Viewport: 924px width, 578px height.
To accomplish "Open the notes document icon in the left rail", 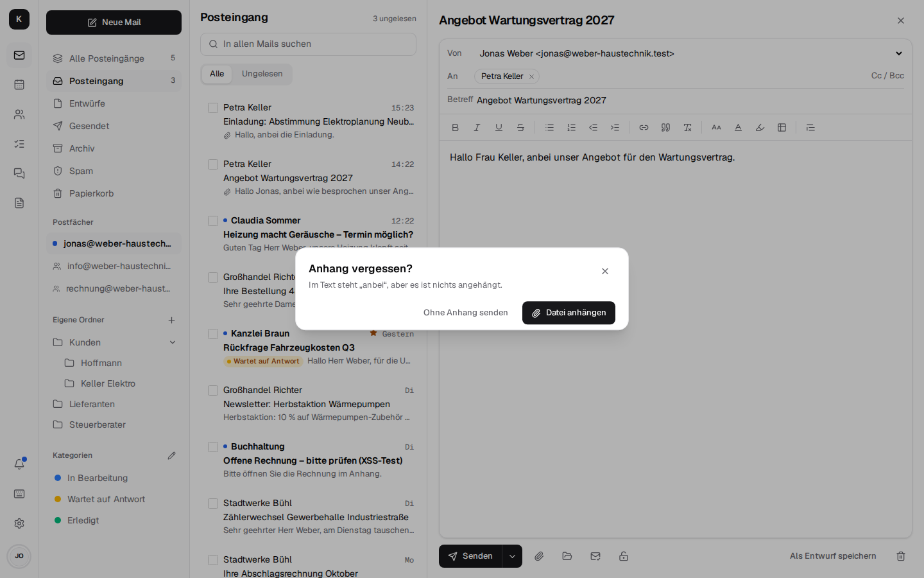I will click(x=19, y=203).
